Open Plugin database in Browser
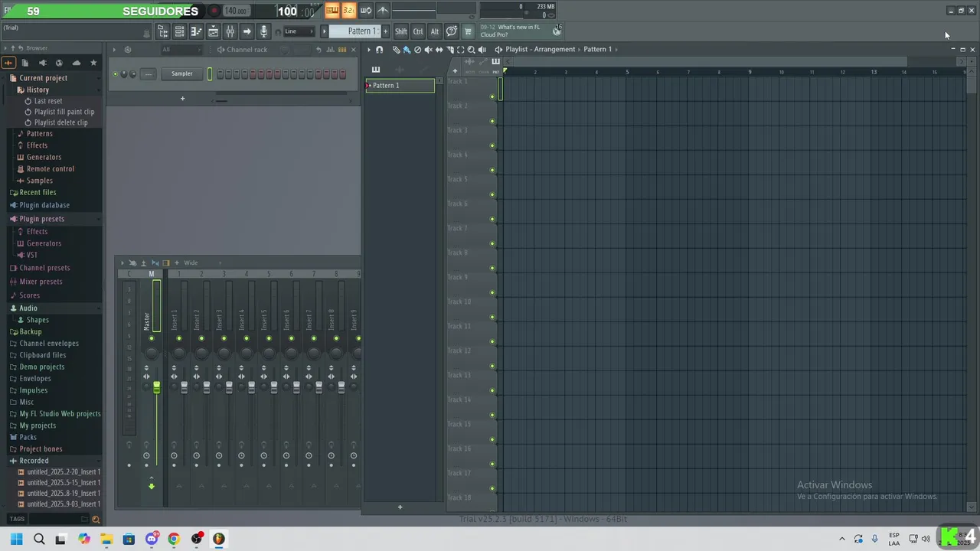Screen dimensions: 980x551 (44, 205)
